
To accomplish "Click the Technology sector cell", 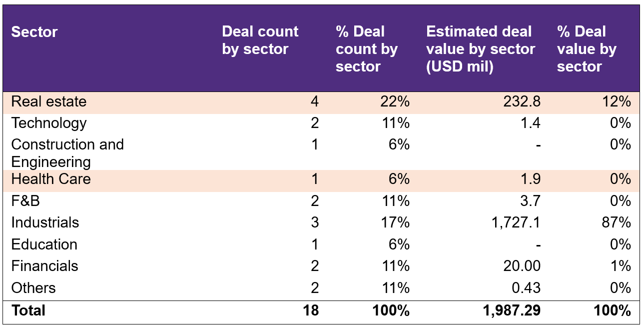I will [x=48, y=123].
